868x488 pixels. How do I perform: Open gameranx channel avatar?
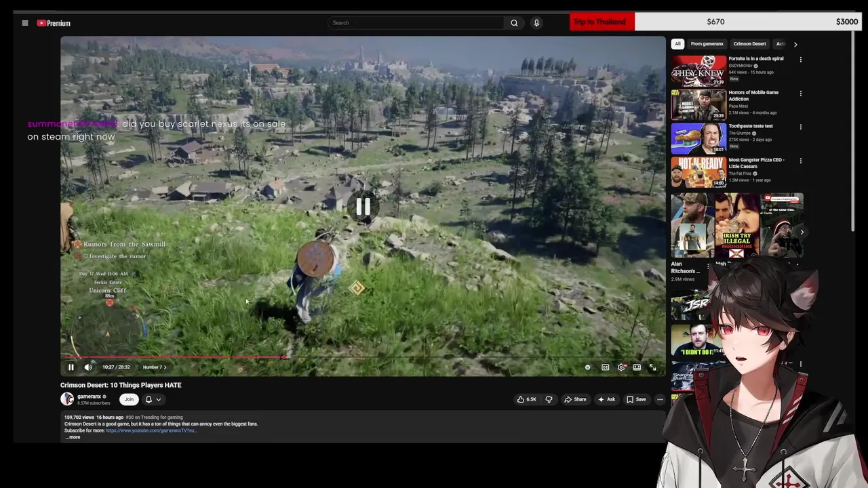67,399
